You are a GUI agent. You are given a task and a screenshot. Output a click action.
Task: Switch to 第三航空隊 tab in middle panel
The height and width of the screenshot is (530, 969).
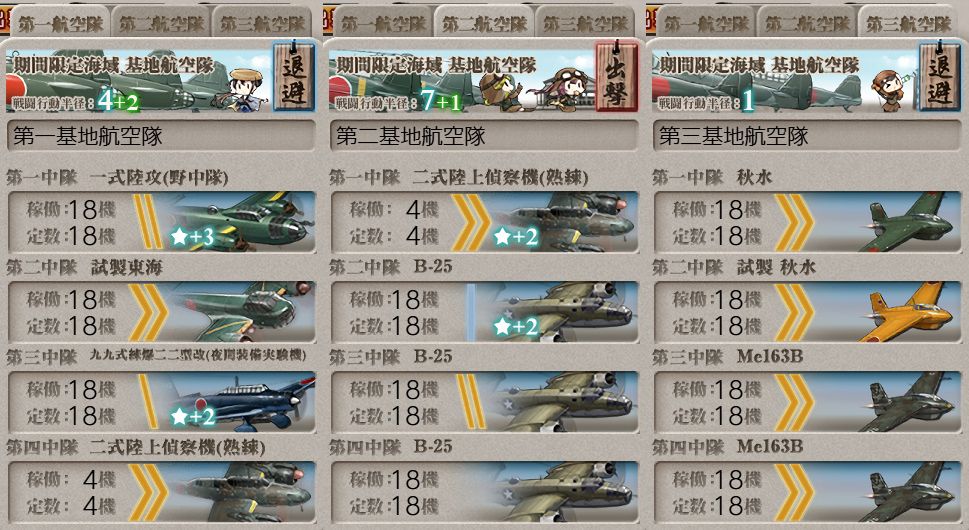click(585, 23)
